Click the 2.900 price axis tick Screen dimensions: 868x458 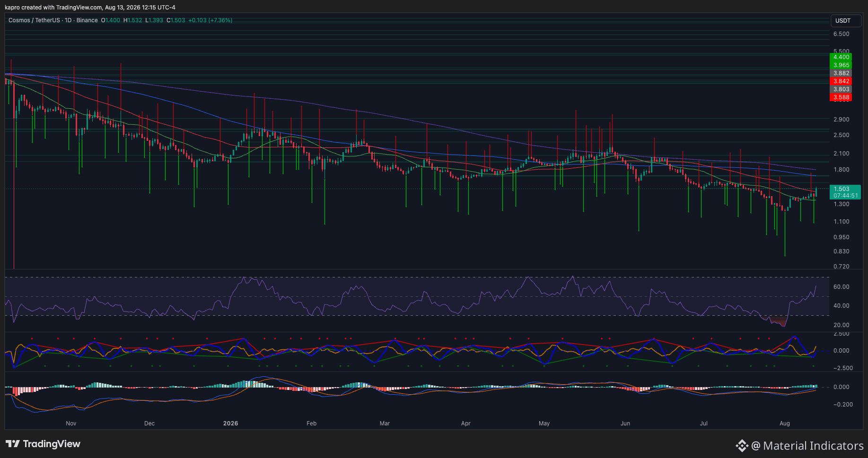coord(841,120)
